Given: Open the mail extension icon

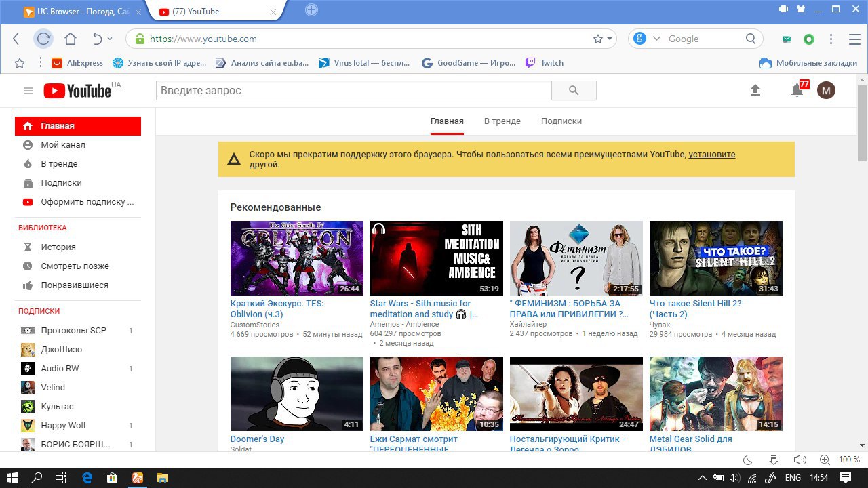Looking at the screenshot, I should [787, 39].
